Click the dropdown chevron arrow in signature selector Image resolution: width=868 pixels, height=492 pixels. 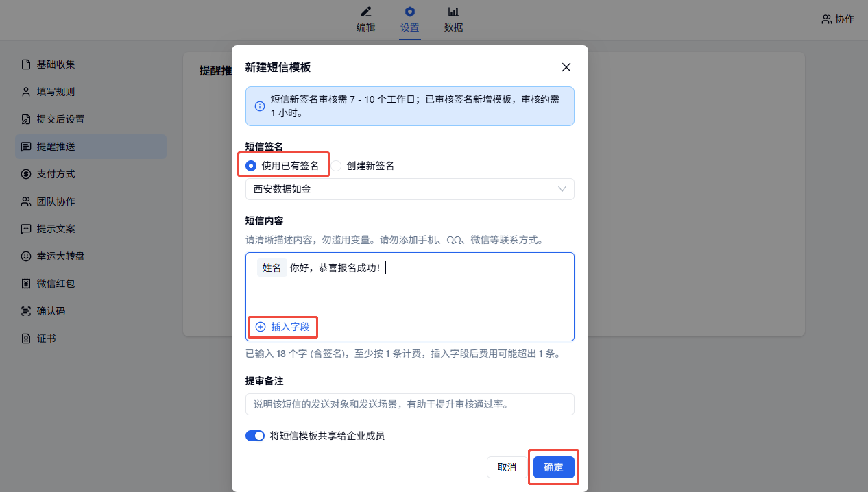(562, 189)
